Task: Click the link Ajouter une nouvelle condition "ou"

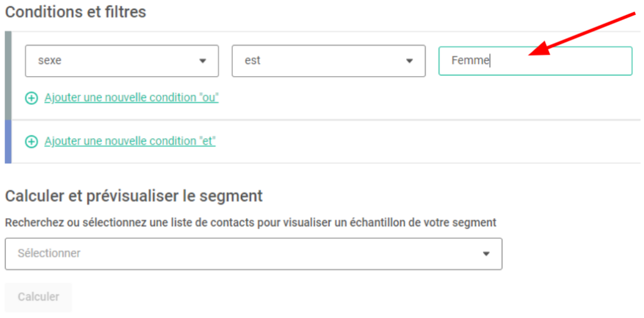Action: click(131, 98)
